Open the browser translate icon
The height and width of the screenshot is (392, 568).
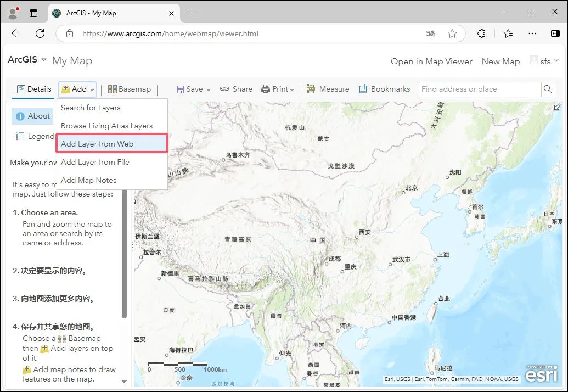[x=430, y=33]
